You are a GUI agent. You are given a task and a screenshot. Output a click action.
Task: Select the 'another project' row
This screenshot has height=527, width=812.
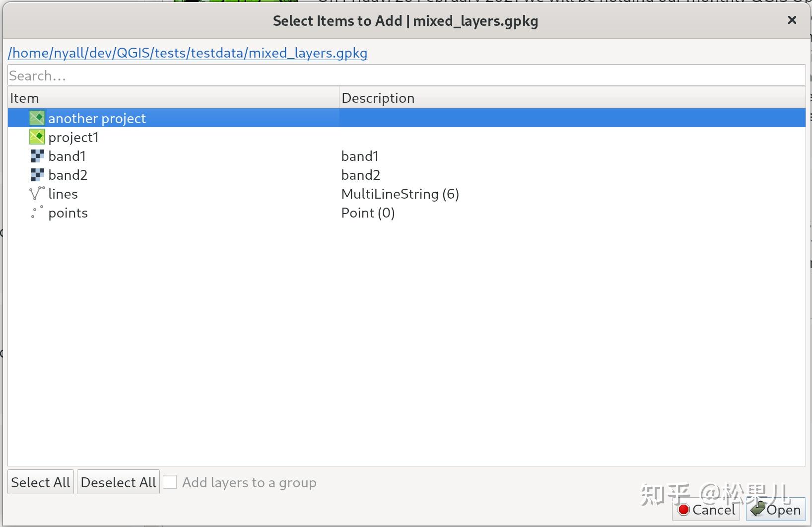406,118
